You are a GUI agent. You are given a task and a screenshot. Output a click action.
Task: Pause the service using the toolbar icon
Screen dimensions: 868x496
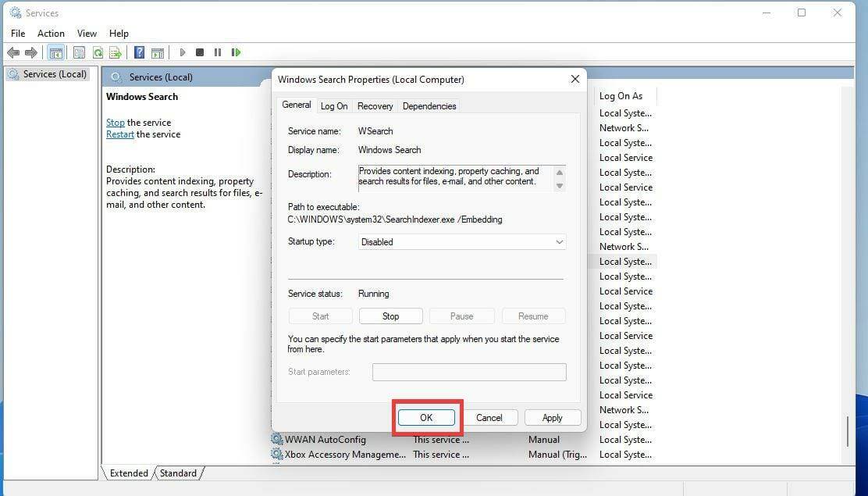coord(216,52)
